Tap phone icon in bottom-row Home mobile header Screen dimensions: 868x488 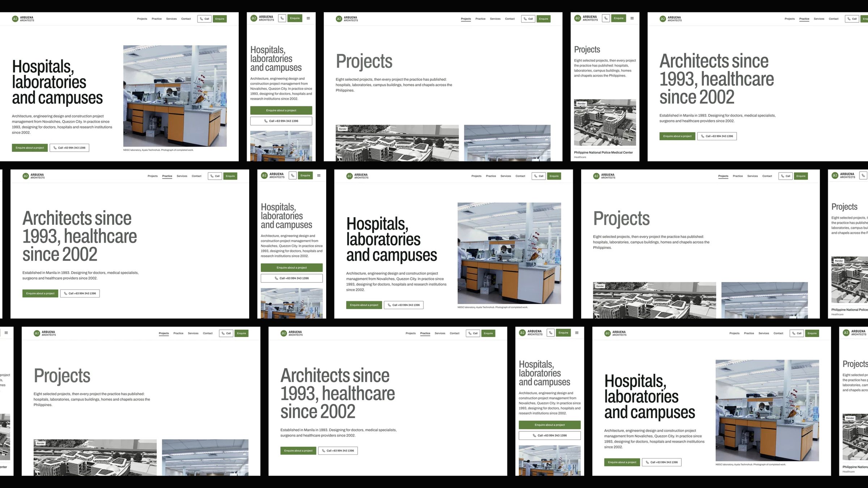[550, 333]
